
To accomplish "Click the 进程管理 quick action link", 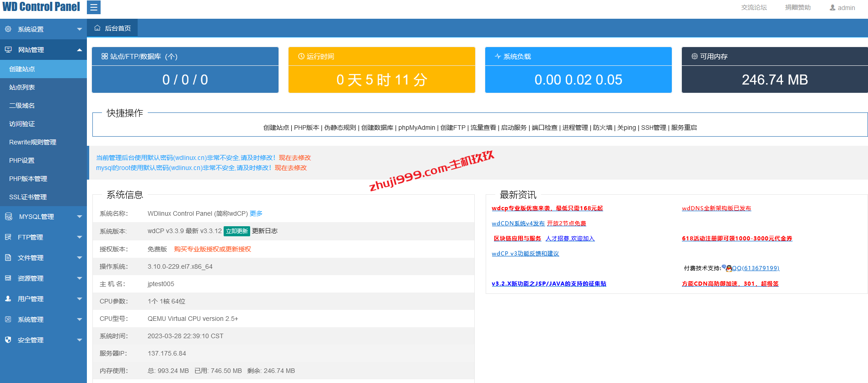I will [575, 128].
